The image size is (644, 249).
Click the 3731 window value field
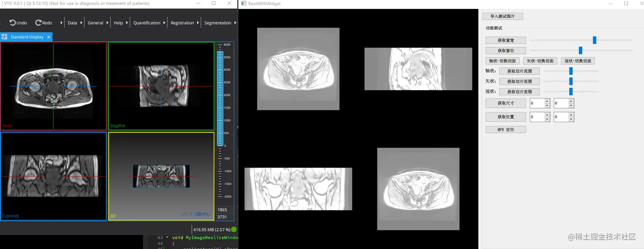pyautogui.click(x=224, y=217)
